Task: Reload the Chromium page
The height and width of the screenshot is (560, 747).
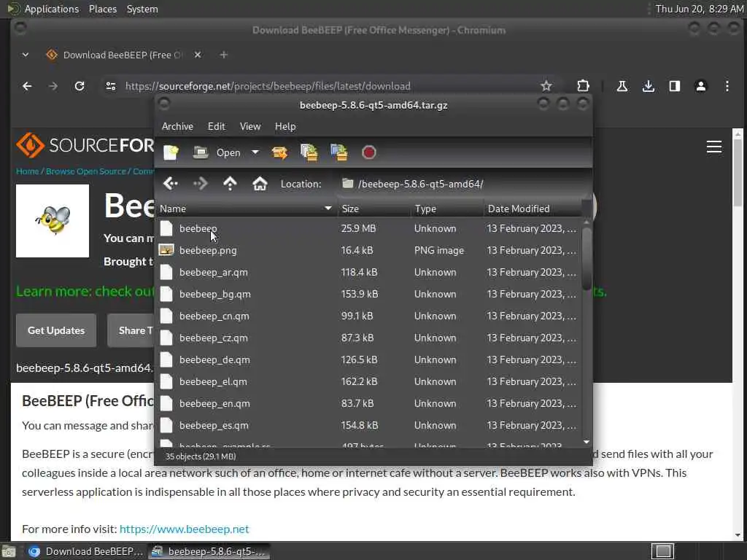Action: coord(80,86)
